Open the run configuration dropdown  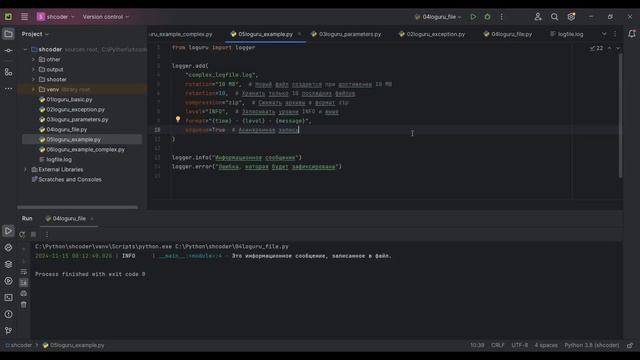point(438,17)
